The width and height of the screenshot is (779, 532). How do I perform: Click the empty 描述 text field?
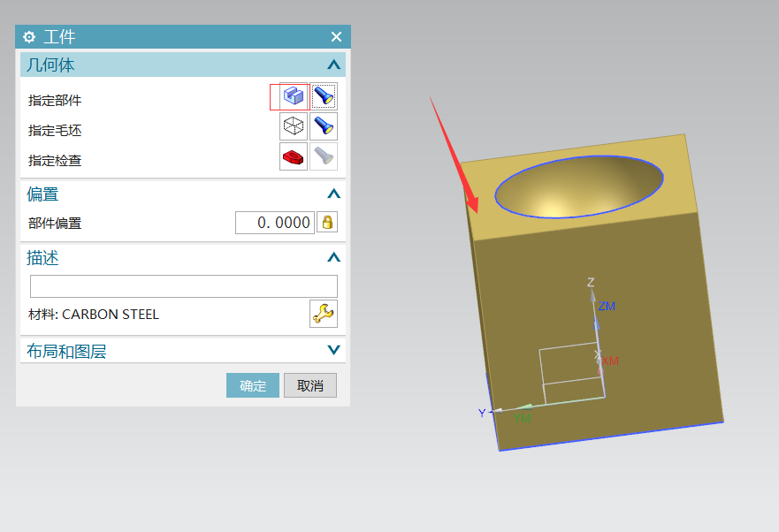tap(183, 286)
